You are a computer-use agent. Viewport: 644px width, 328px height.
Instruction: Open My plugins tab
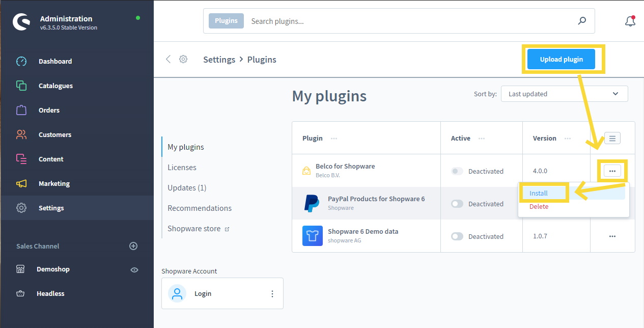point(186,147)
